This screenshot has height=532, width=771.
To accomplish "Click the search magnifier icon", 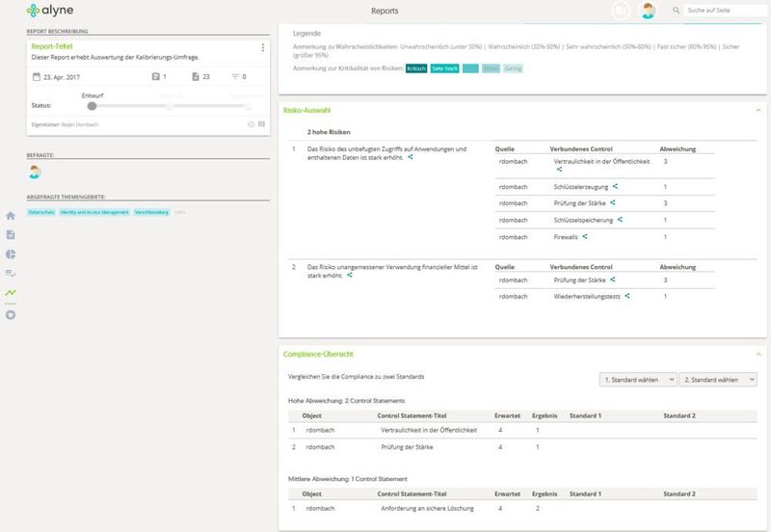I will coord(677,11).
